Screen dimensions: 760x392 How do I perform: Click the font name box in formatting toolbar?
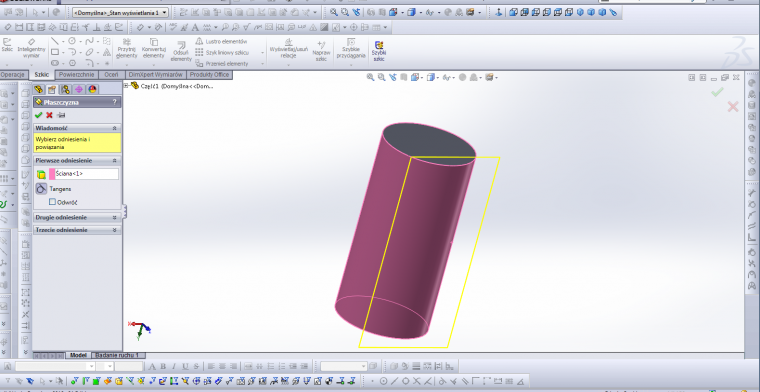[x=55, y=366]
